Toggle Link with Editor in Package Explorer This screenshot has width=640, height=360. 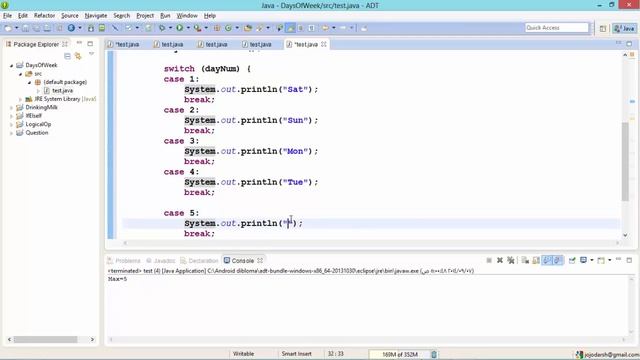coord(78,56)
